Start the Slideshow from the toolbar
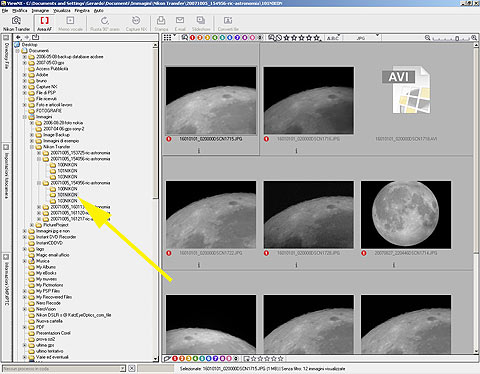The height and width of the screenshot is (374, 480). [201, 23]
